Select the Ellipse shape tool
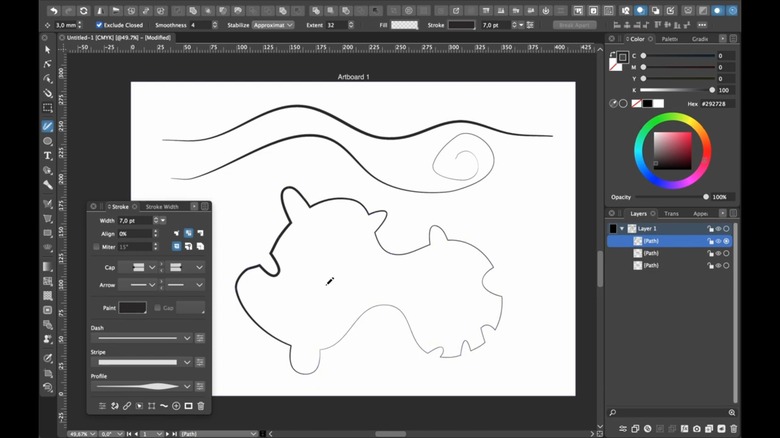 pyautogui.click(x=47, y=141)
